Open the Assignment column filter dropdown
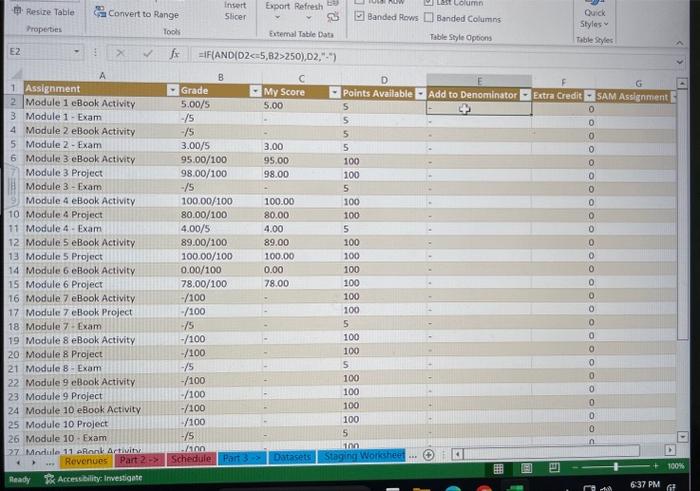The image size is (700, 491). tap(172, 90)
